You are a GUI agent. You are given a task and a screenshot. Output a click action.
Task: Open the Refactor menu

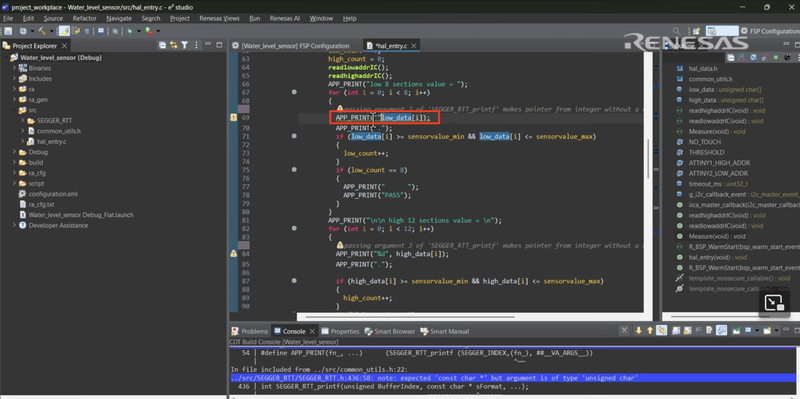tap(84, 18)
